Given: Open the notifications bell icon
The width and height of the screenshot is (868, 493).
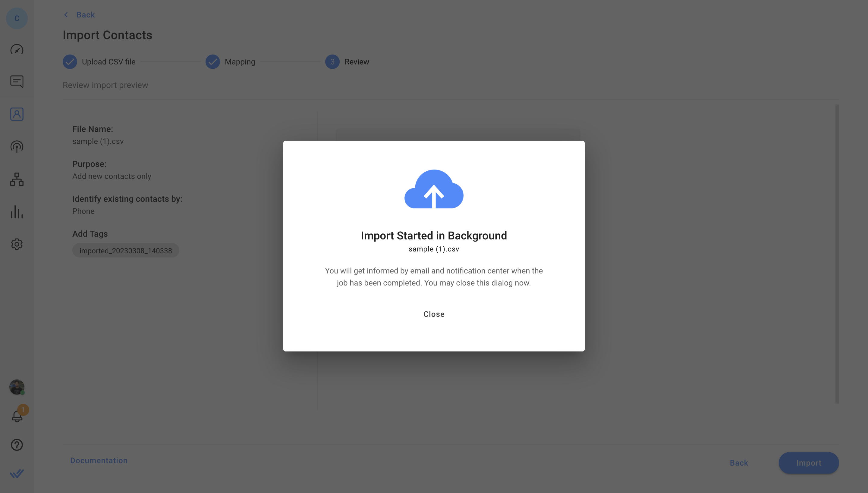Looking at the screenshot, I should point(17,416).
